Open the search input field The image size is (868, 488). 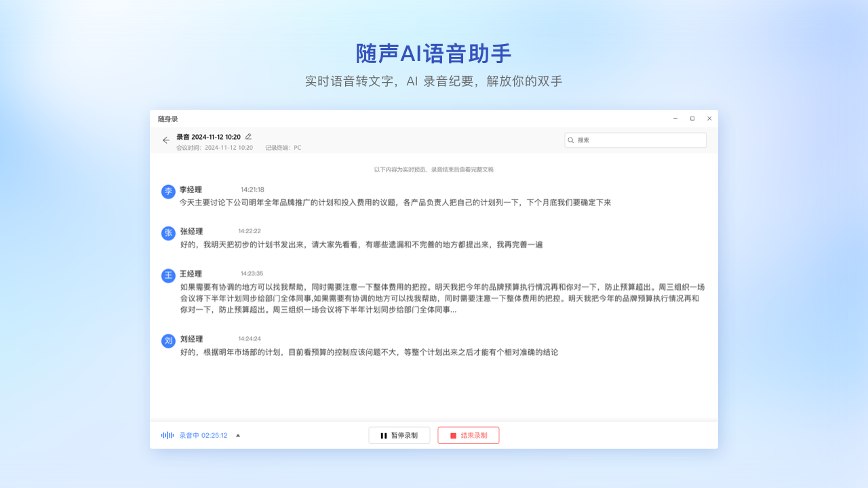pyautogui.click(x=635, y=140)
